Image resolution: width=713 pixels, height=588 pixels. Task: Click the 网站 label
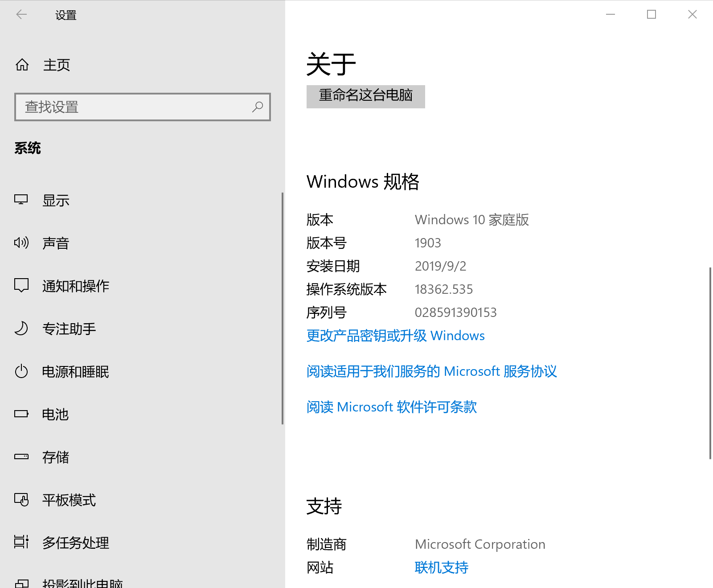(x=320, y=567)
